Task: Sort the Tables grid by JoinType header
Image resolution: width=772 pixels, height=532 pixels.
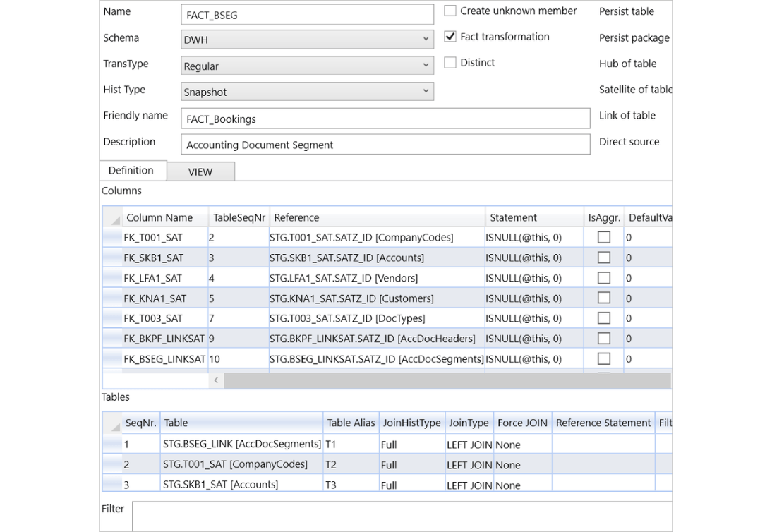Action: 469,423
